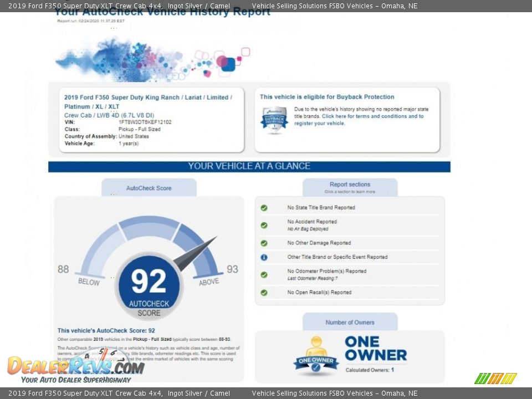Screen dimensions: 532x399
Task: Click the 92 AutoCheck score circle
Action: [149, 286]
